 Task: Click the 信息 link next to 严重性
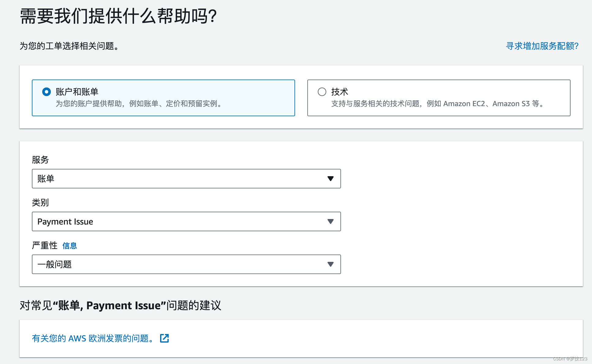pos(69,246)
